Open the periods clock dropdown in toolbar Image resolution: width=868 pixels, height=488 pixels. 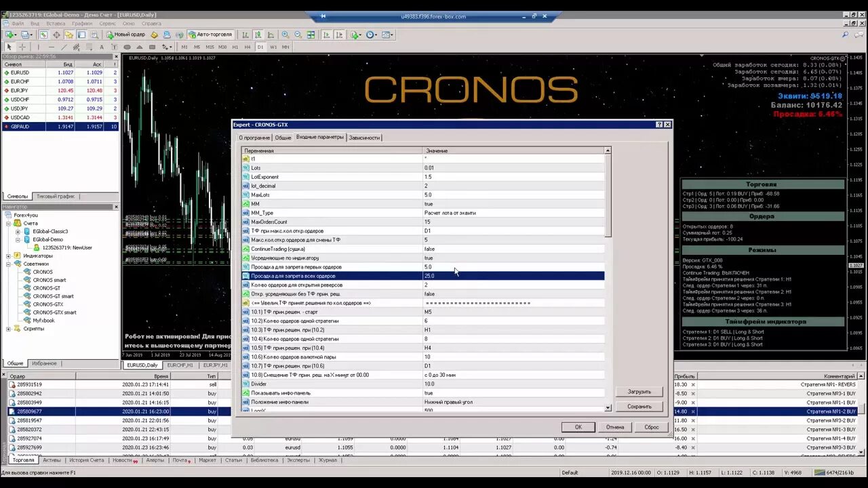click(372, 35)
